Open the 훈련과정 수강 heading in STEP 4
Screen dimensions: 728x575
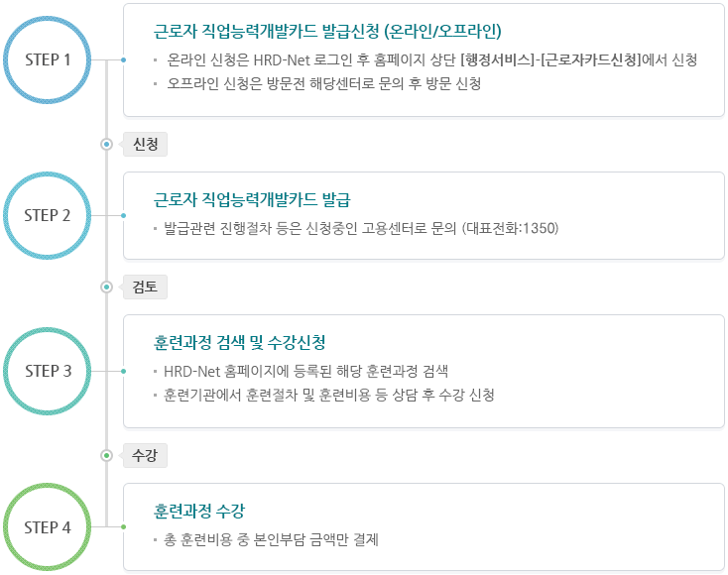pyautogui.click(x=199, y=512)
